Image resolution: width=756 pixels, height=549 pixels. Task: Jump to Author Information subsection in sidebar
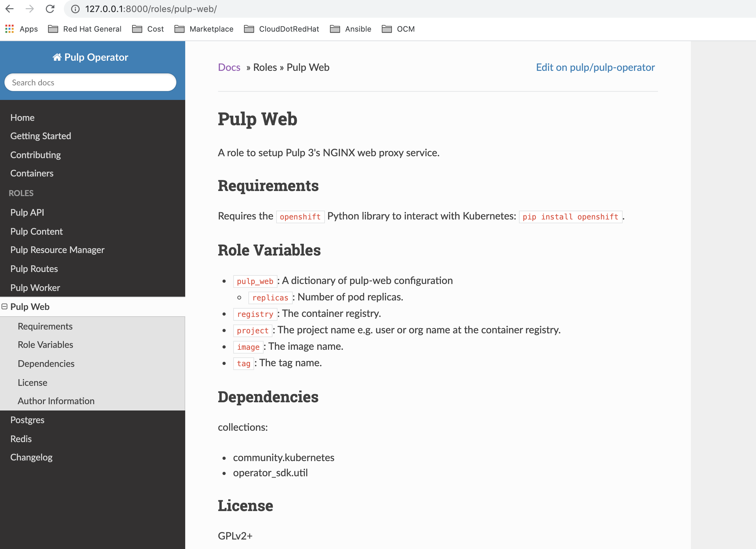point(56,401)
